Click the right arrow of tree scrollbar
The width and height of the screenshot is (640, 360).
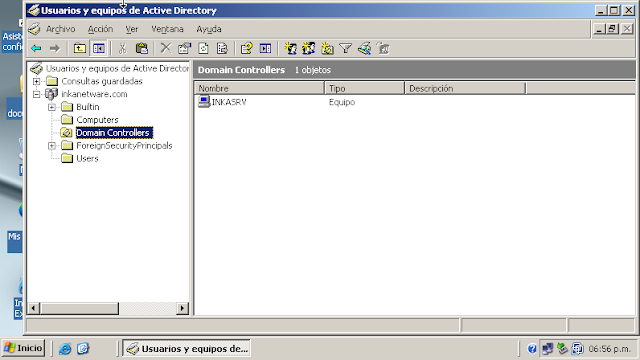click(182, 308)
